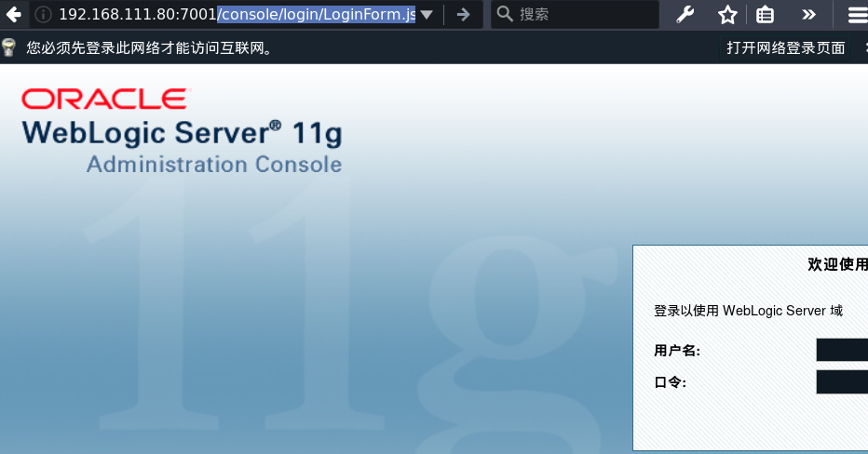Open the hamburger menu
The width and height of the screenshot is (868, 454).
(856, 14)
